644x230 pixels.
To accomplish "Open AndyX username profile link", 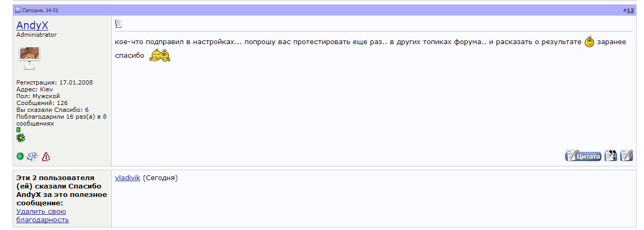I will click(32, 25).
